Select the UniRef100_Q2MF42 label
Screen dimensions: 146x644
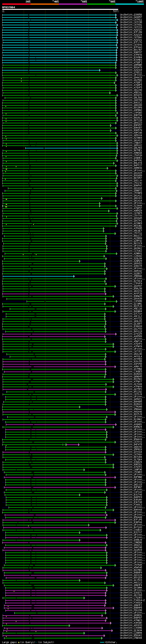pos(131,241)
